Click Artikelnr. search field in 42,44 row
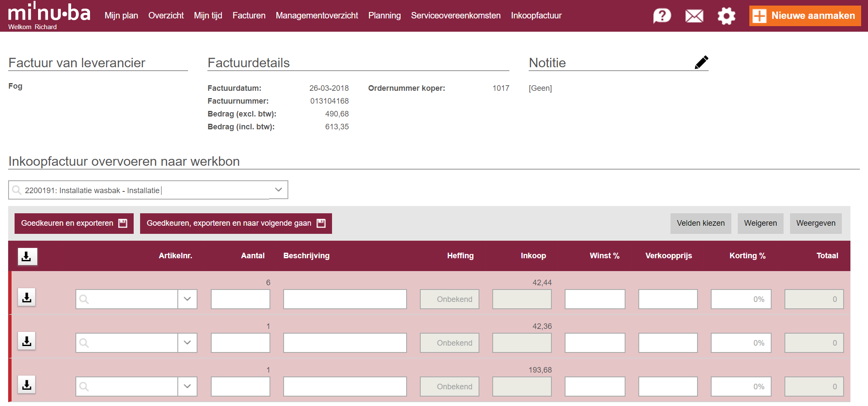 click(127, 299)
